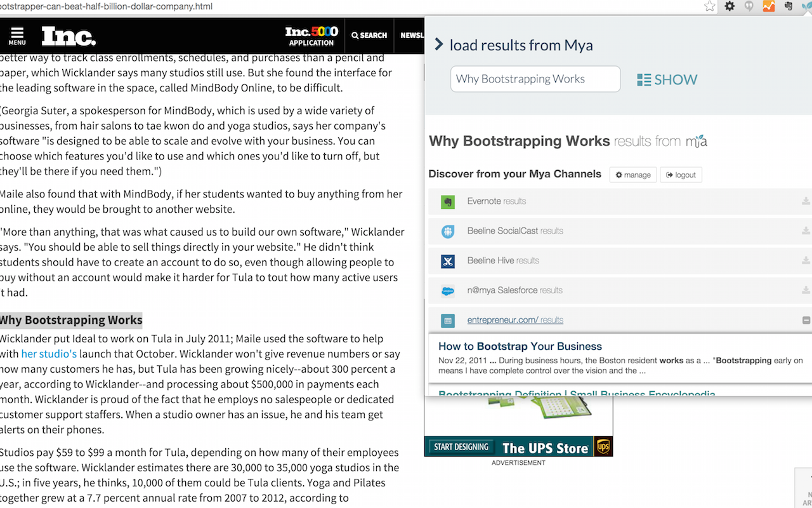The height and width of the screenshot is (508, 812).
Task: Click the Beeline SocialCast results label
Action: pos(515,231)
